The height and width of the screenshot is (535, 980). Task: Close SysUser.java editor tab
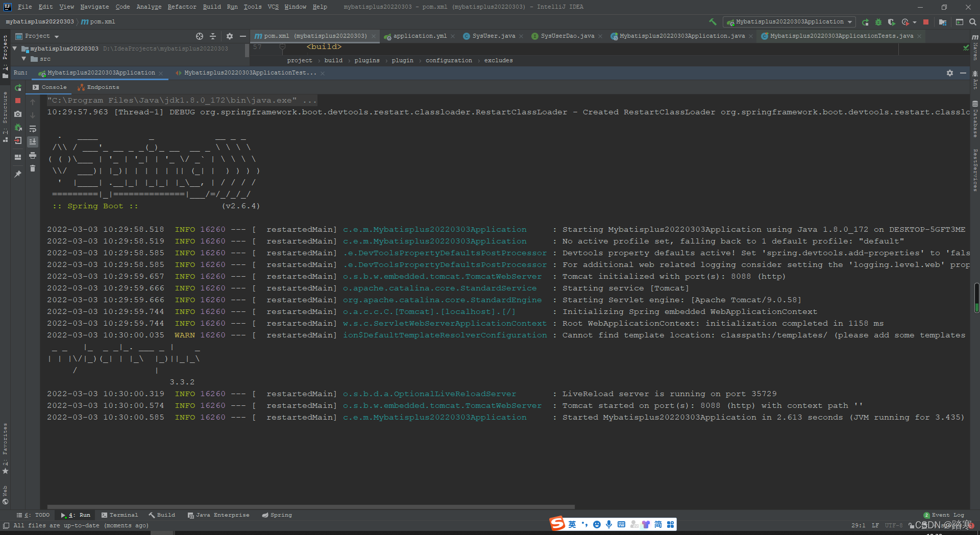tap(521, 36)
